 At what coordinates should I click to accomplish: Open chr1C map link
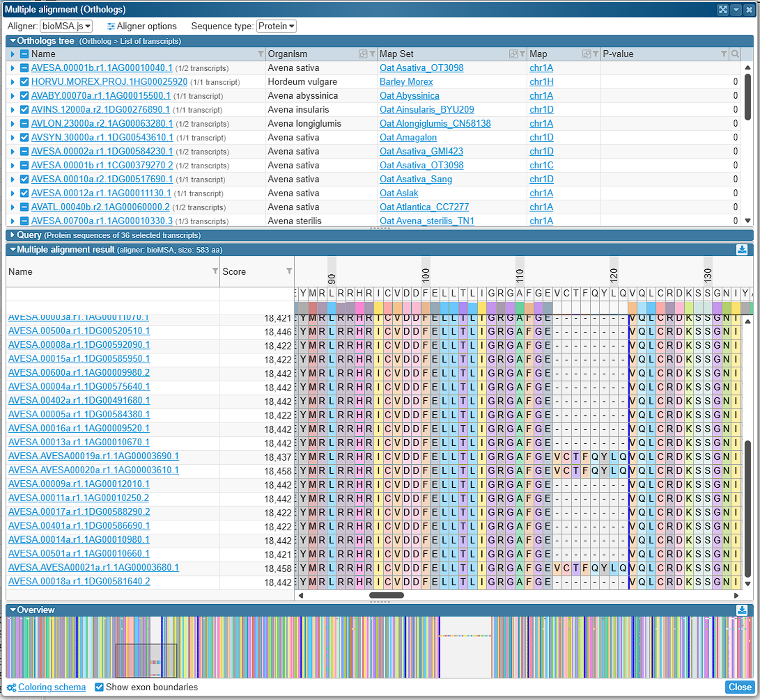coord(542,165)
